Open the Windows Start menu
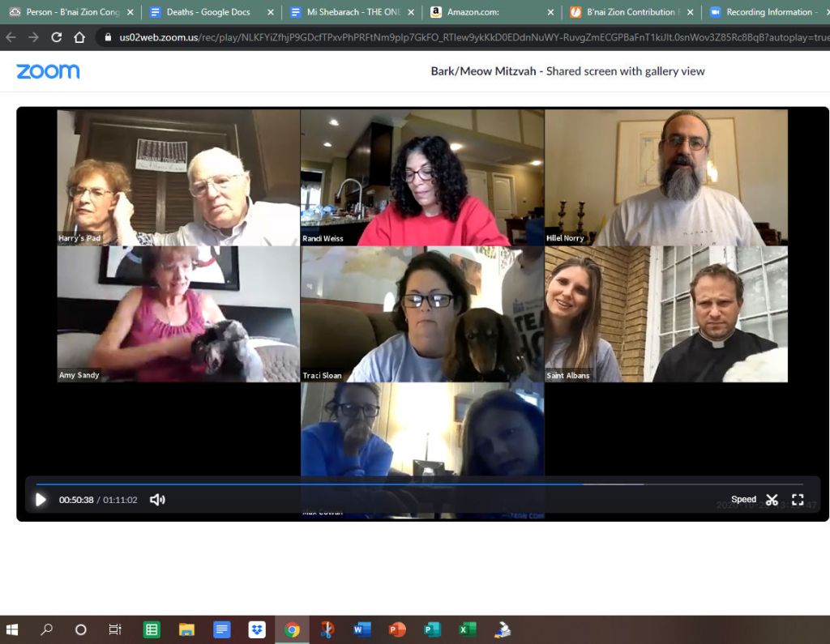Image resolution: width=830 pixels, height=644 pixels. 12,629
